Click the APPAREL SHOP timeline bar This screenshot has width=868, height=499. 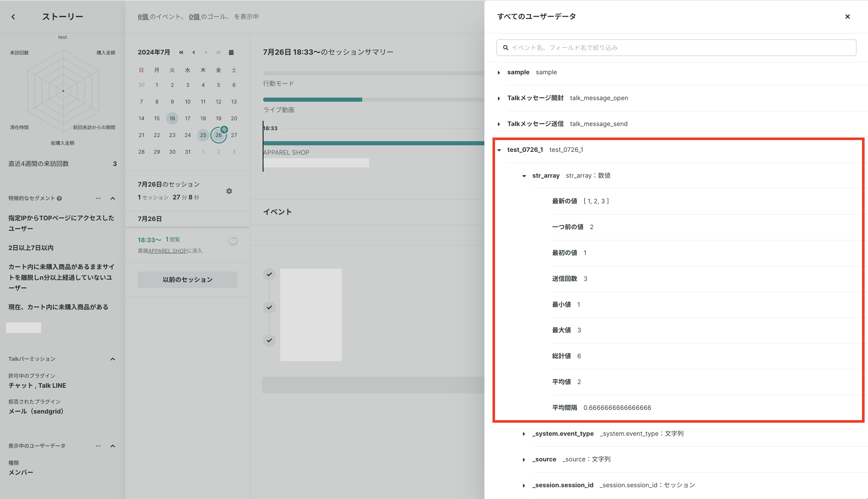coord(373,143)
